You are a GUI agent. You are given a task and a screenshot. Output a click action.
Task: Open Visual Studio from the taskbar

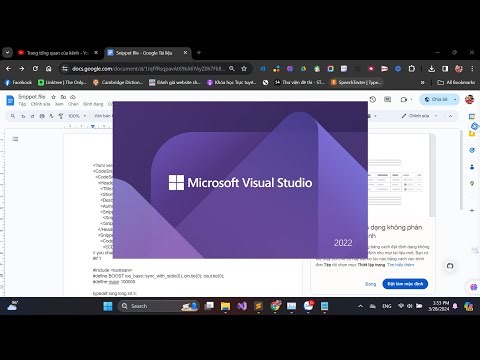pyautogui.click(x=242, y=306)
